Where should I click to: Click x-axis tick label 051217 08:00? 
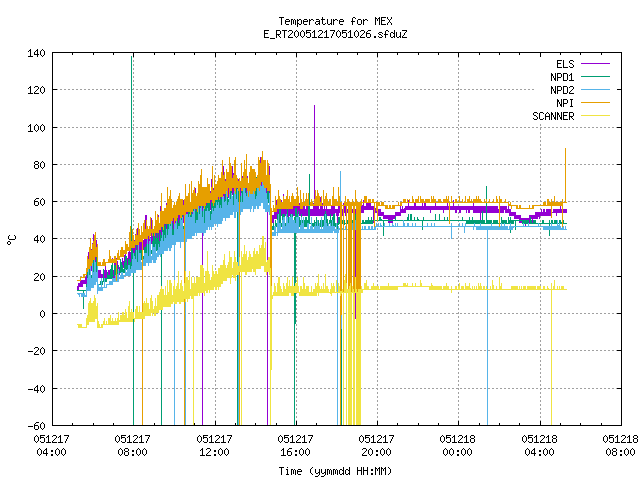tap(132, 446)
